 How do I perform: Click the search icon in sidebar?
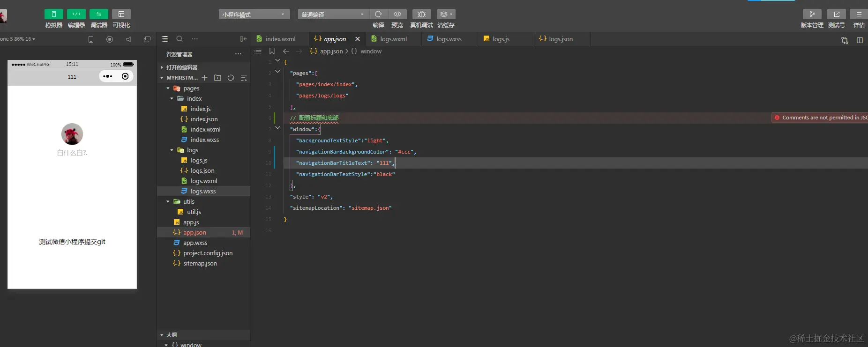tap(180, 39)
